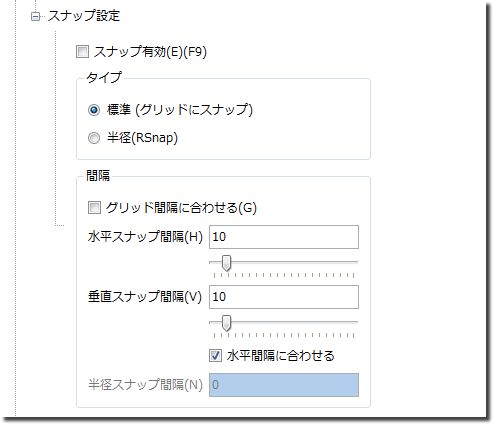Select the スナップ設定 tree item label
The width and height of the screenshot is (494, 425).
(x=84, y=16)
